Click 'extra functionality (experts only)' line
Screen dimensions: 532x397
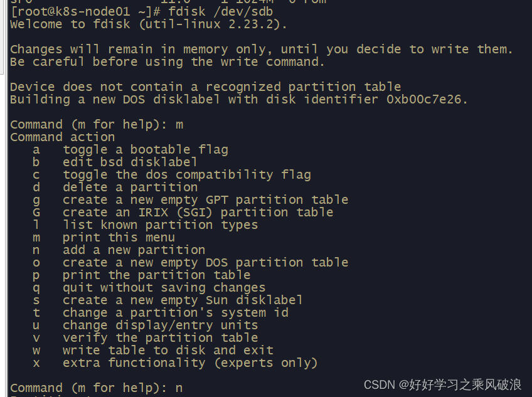click(x=175, y=363)
